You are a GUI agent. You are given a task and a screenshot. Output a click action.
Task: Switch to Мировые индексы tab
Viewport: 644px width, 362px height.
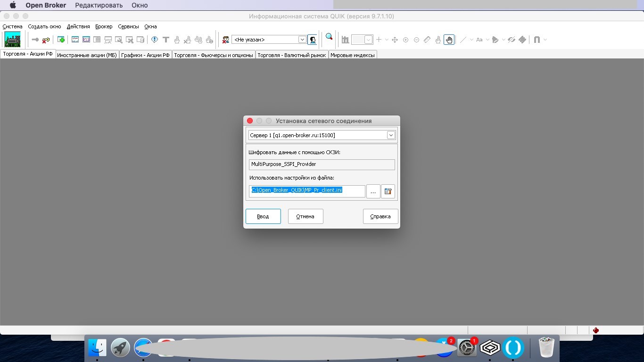click(x=353, y=55)
